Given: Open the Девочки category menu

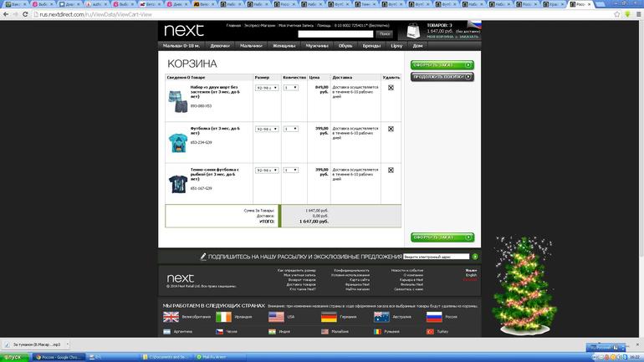Looking at the screenshot, I should [x=221, y=45].
